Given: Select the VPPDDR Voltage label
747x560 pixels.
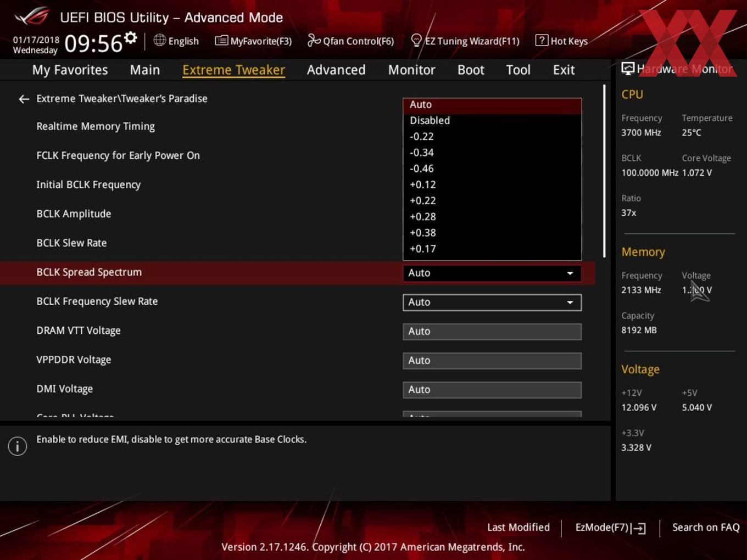Looking at the screenshot, I should pos(74,360).
